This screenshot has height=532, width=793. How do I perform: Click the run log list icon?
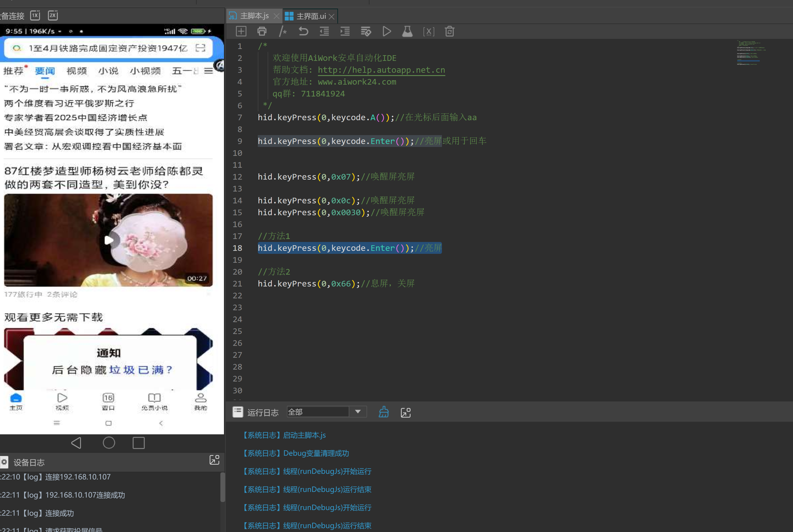coord(238,412)
